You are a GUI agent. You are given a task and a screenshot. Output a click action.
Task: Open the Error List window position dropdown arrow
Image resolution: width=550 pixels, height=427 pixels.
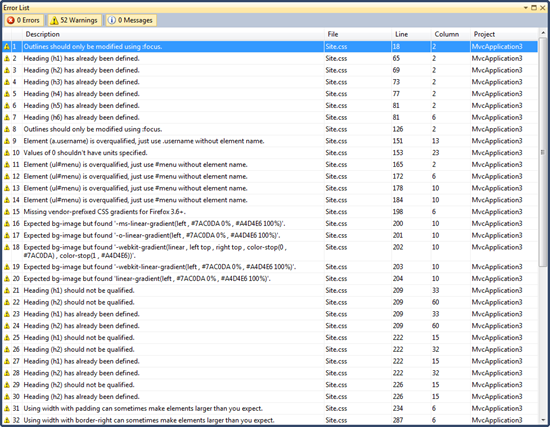(x=526, y=7)
